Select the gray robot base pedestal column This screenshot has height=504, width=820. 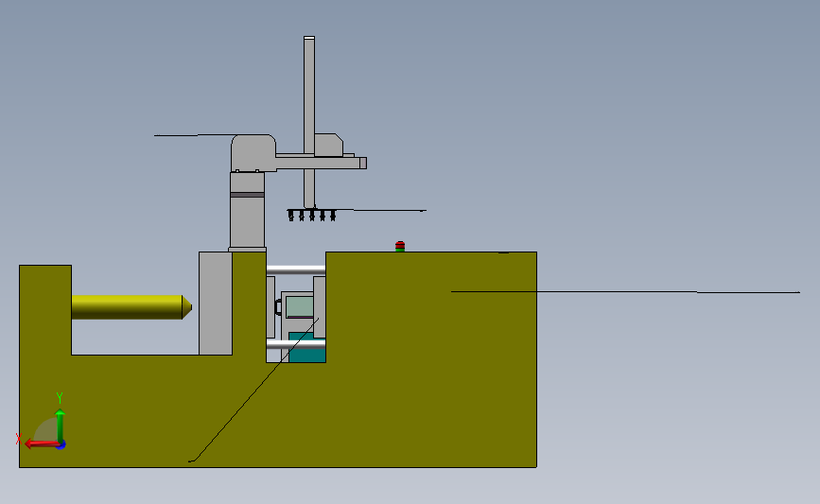point(248,212)
